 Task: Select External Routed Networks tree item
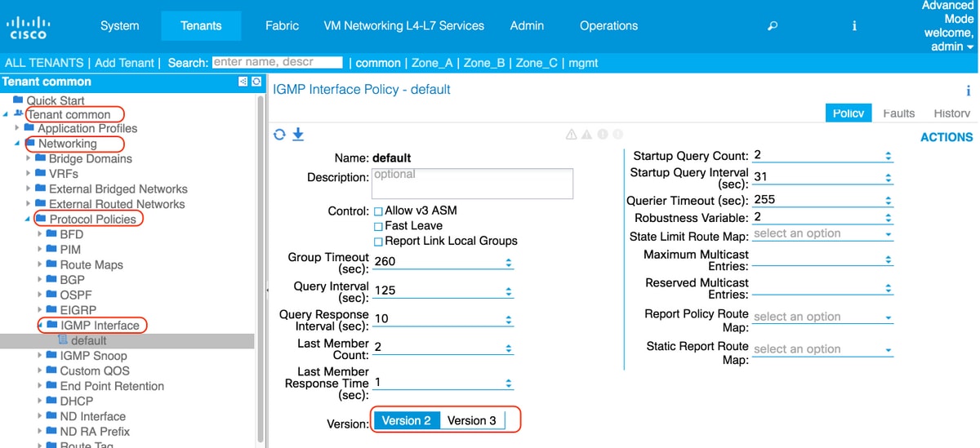click(117, 204)
